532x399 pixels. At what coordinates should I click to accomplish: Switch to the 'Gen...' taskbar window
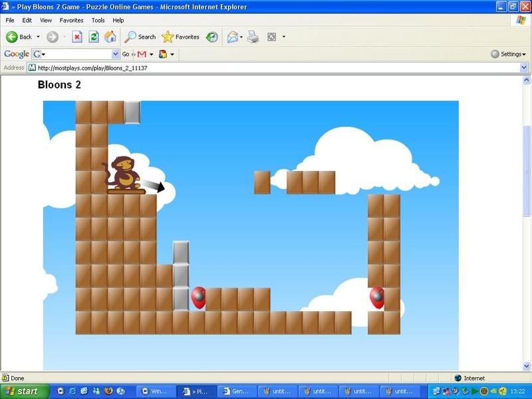pos(236,391)
